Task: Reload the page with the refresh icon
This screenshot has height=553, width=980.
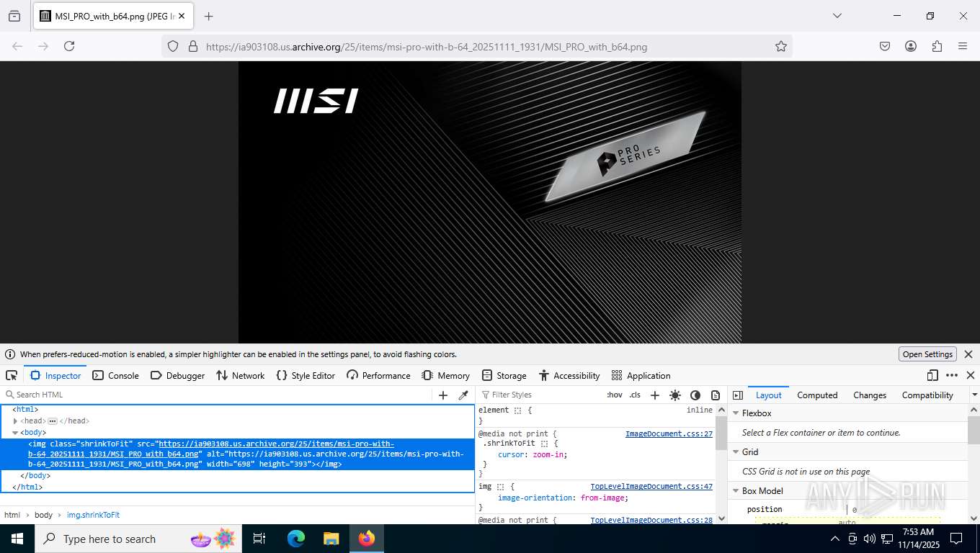Action: coord(69,46)
